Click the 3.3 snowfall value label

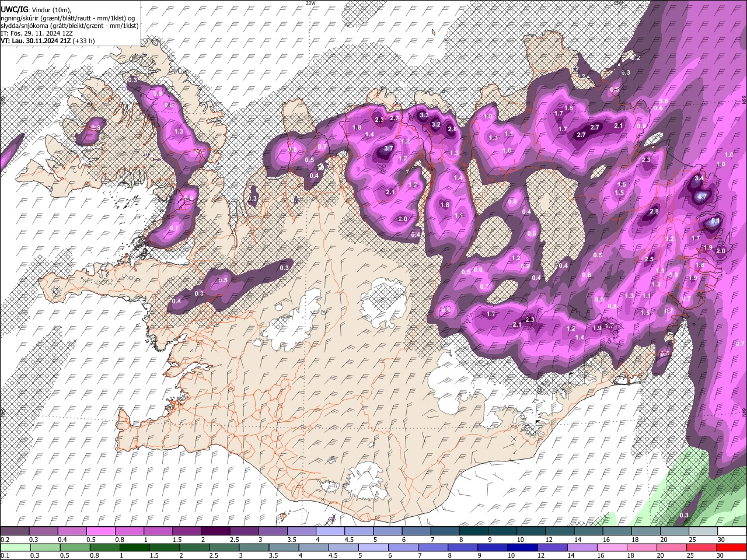[x=424, y=116]
